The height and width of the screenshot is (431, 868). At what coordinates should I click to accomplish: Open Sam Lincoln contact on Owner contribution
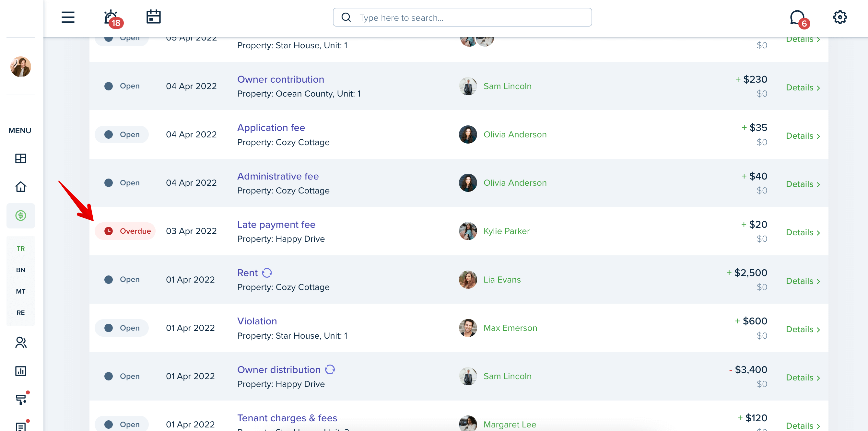coord(508,86)
